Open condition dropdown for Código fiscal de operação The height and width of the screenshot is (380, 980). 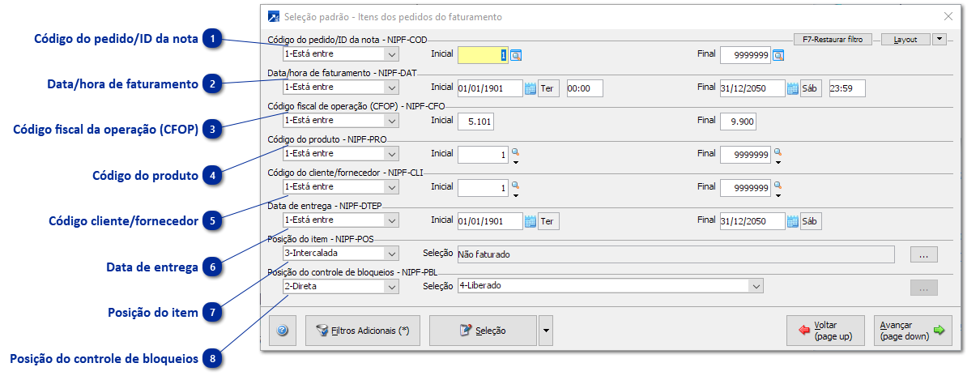click(x=391, y=121)
